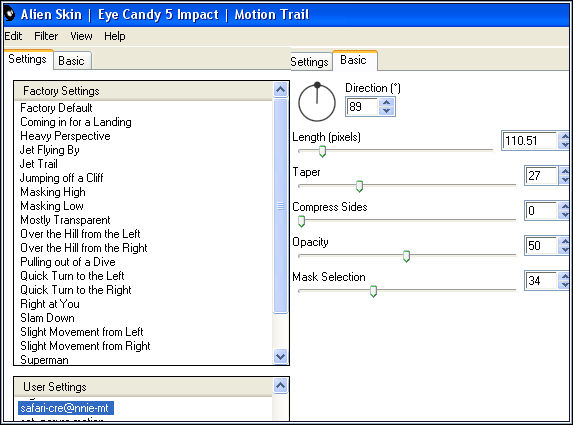Click the Length pixels value field
This screenshot has height=425, width=573.
529,141
